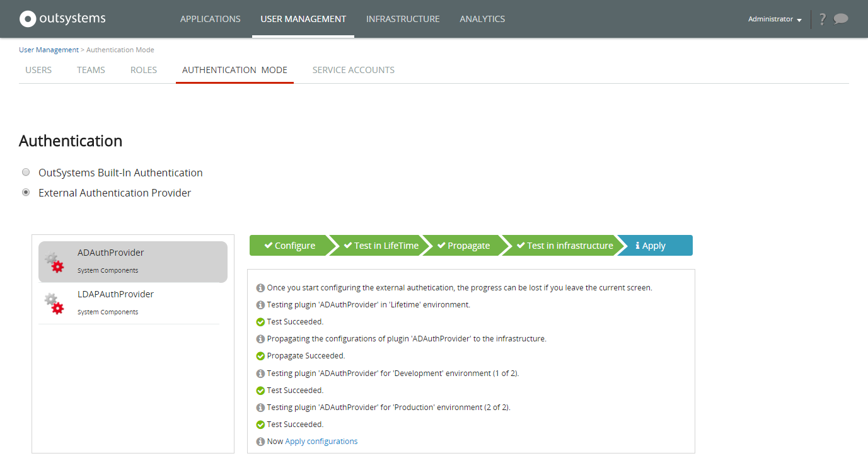The image size is (868, 468).
Task: Open the help question mark icon
Action: point(822,19)
